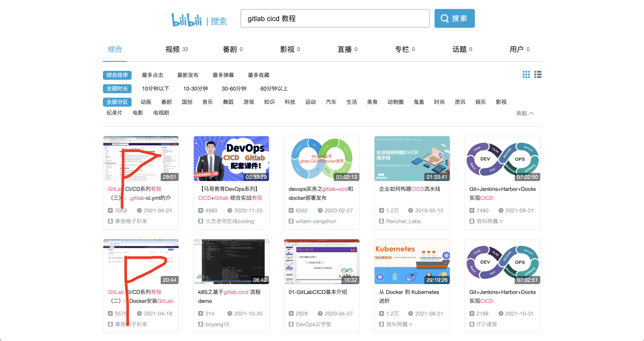Filter by 电视剧 category

click(x=161, y=113)
